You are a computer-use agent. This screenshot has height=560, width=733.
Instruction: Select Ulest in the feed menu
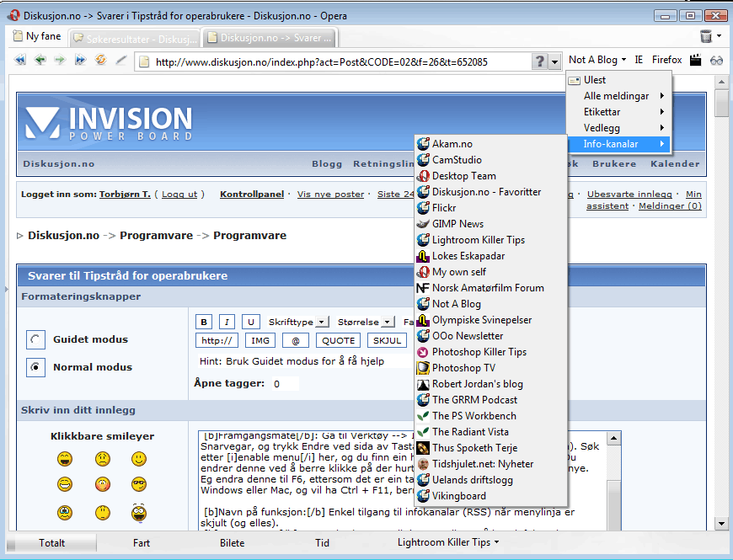point(619,80)
